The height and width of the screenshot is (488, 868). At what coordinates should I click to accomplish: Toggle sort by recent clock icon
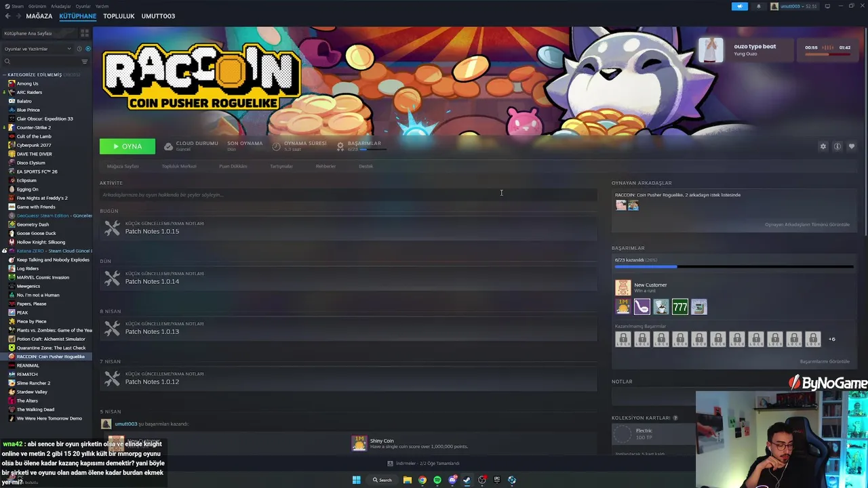coord(79,49)
